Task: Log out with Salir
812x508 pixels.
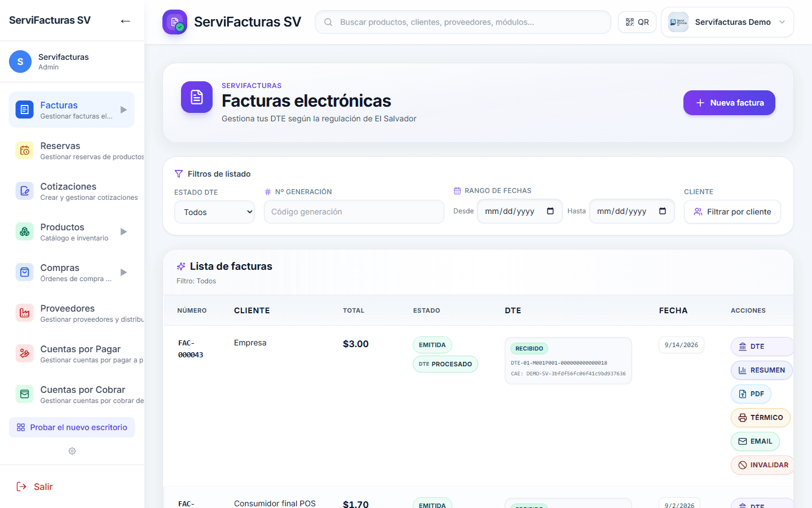Action: [x=34, y=487]
